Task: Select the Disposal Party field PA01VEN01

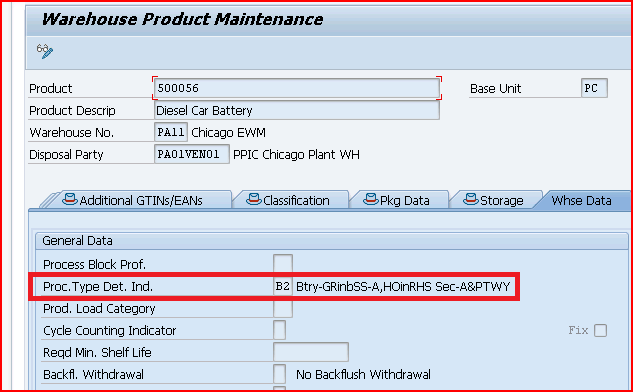Action: 192,154
